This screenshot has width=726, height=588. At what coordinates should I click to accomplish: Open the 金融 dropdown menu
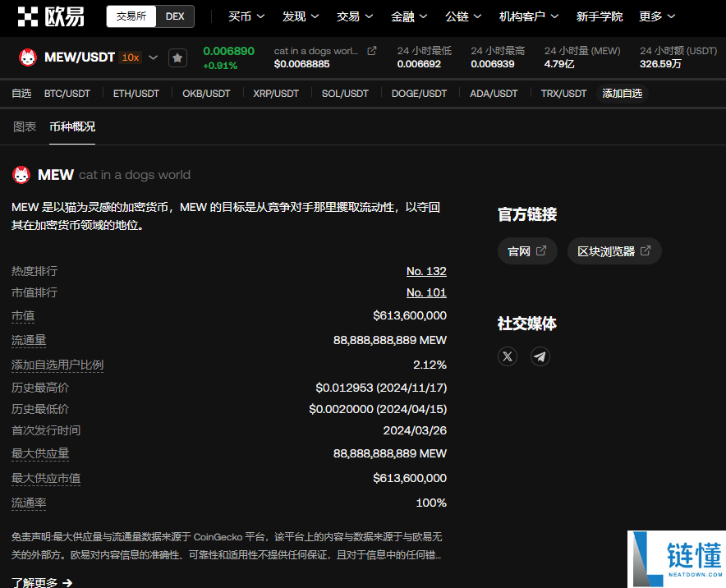point(409,16)
